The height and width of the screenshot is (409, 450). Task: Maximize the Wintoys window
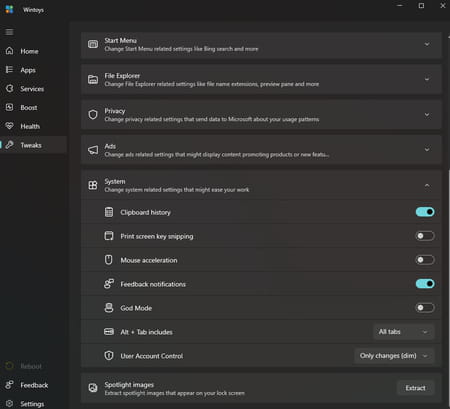421,6
